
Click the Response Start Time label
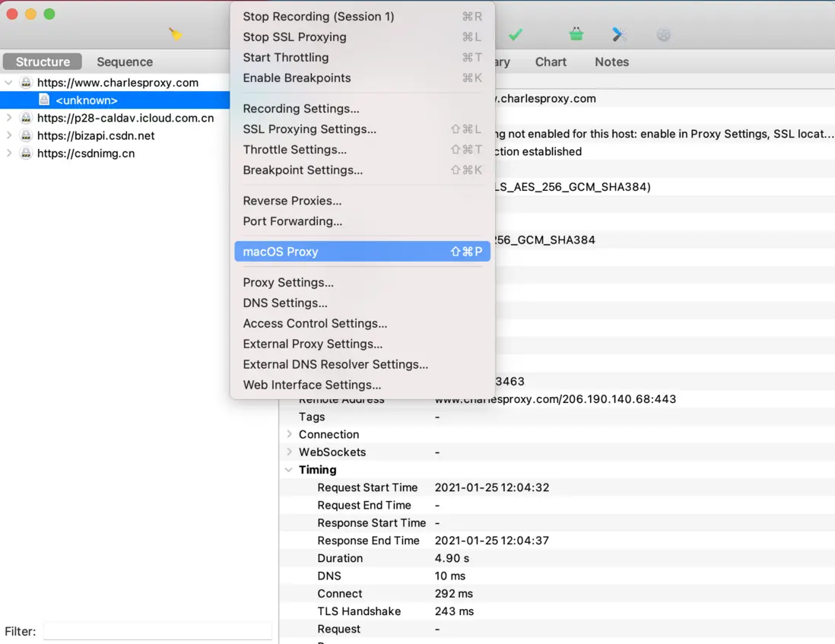372,522
